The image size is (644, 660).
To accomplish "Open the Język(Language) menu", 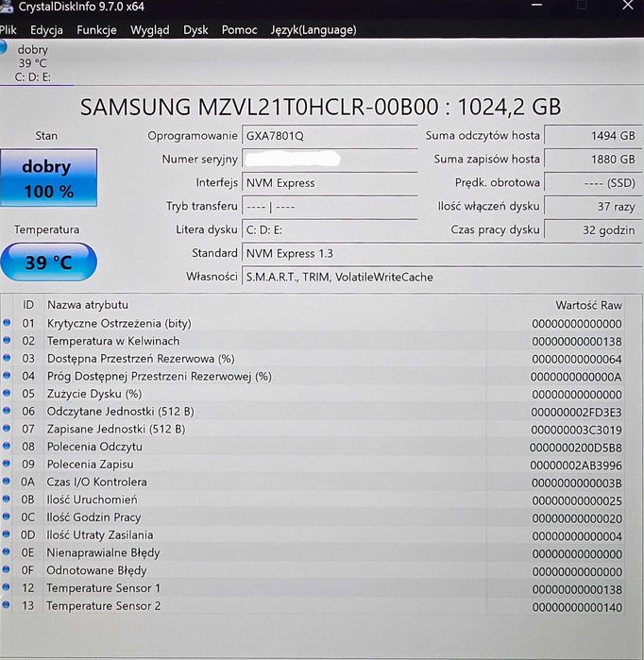I will [314, 30].
